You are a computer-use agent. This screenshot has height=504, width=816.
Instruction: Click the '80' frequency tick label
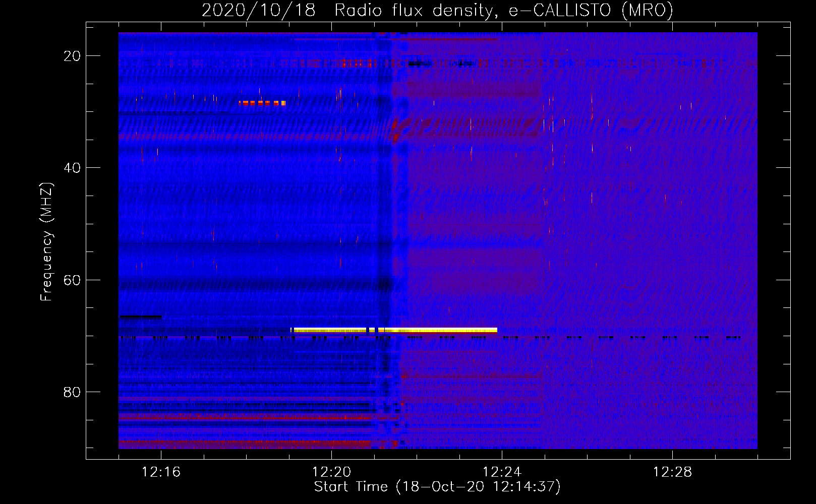click(72, 392)
